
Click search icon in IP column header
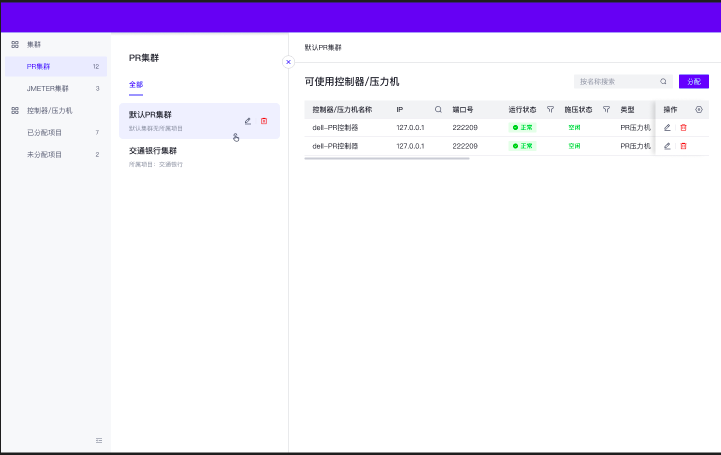(x=438, y=109)
